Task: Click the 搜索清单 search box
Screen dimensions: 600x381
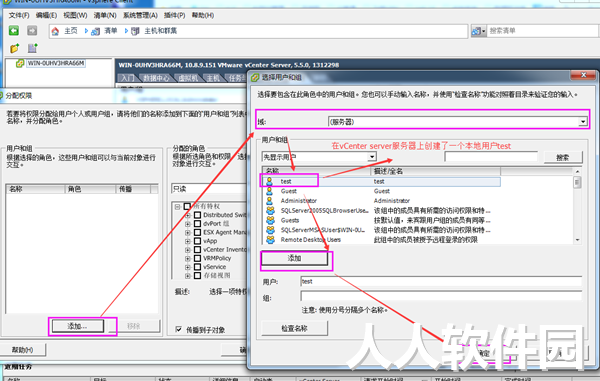Action: tap(543, 31)
